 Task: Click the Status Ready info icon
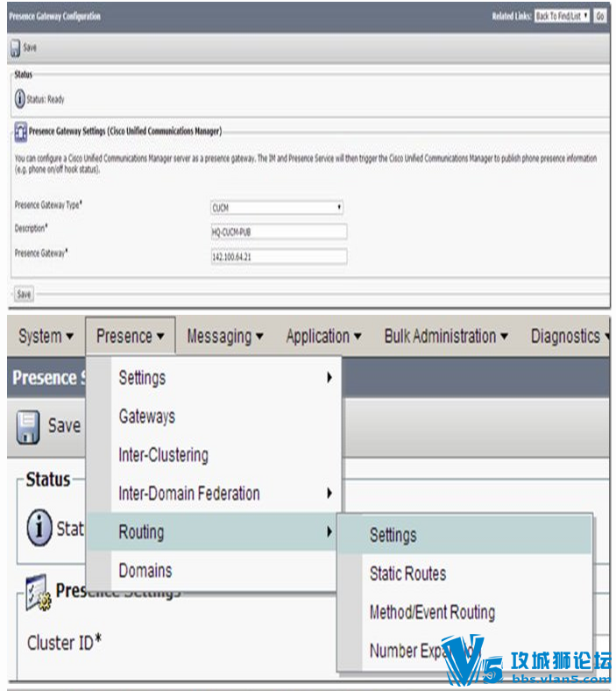click(x=20, y=99)
